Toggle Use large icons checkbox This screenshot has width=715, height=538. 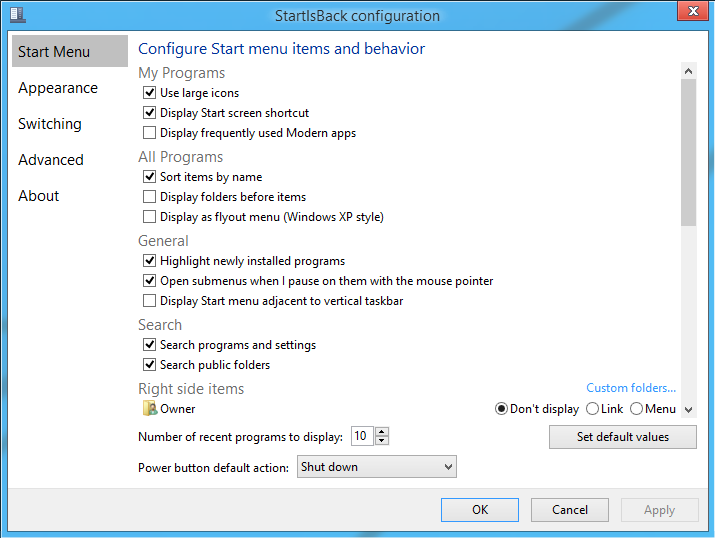(x=149, y=93)
